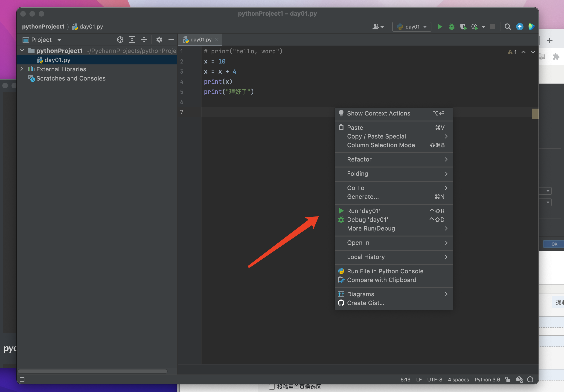Check the 投稿至首页候选区 checkbox
Image resolution: width=564 pixels, height=392 pixels.
click(272, 387)
